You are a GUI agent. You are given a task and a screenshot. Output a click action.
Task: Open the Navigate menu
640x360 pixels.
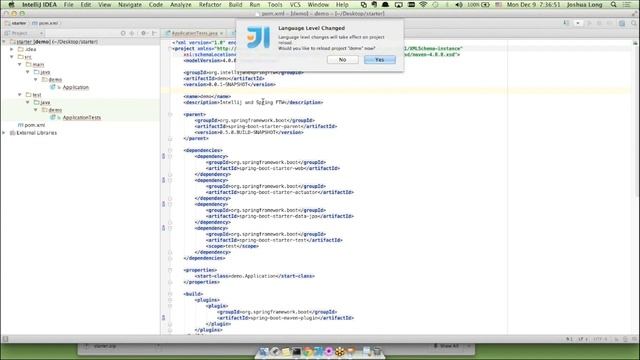click(x=130, y=4)
